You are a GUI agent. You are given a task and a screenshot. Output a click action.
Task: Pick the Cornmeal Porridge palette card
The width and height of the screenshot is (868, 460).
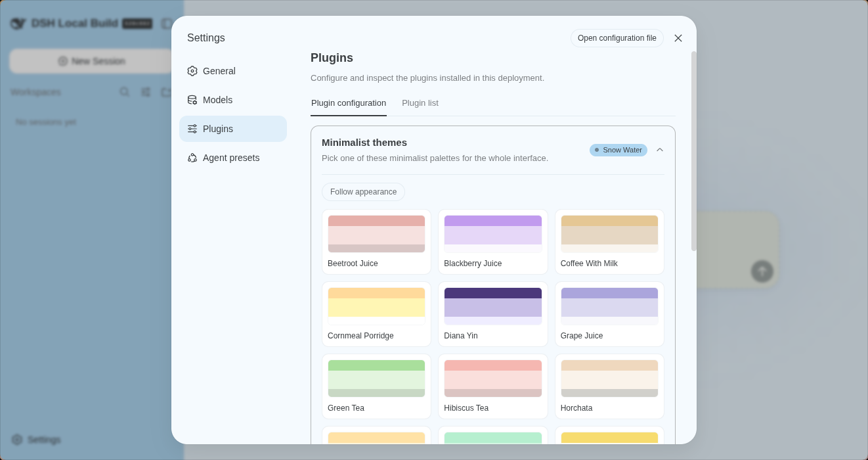376,314
